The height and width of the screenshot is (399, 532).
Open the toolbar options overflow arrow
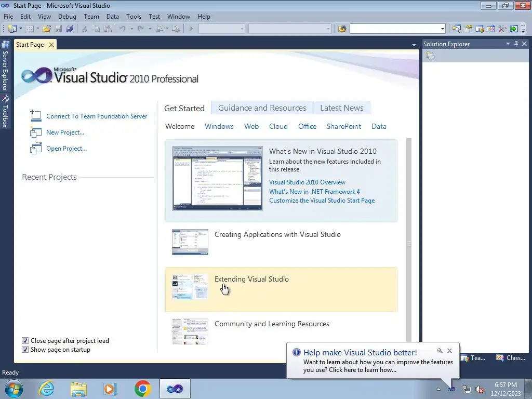pos(523,29)
